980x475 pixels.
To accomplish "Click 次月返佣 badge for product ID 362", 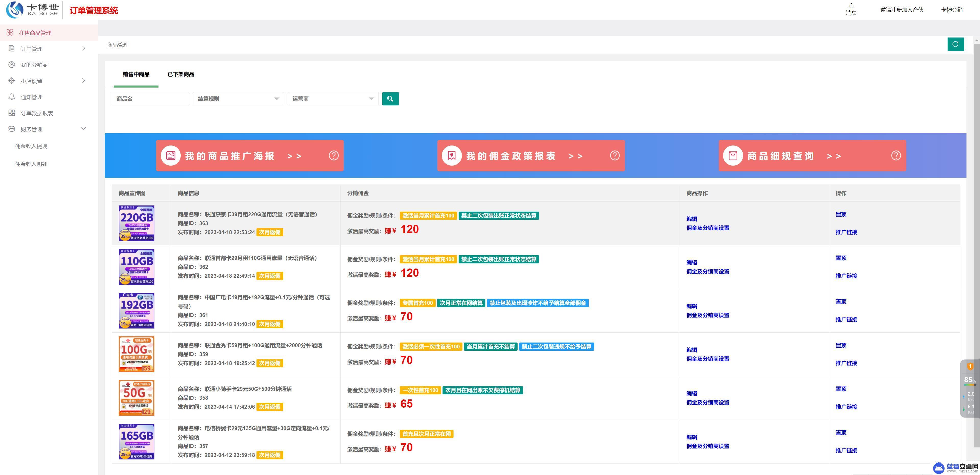I will click(x=270, y=276).
